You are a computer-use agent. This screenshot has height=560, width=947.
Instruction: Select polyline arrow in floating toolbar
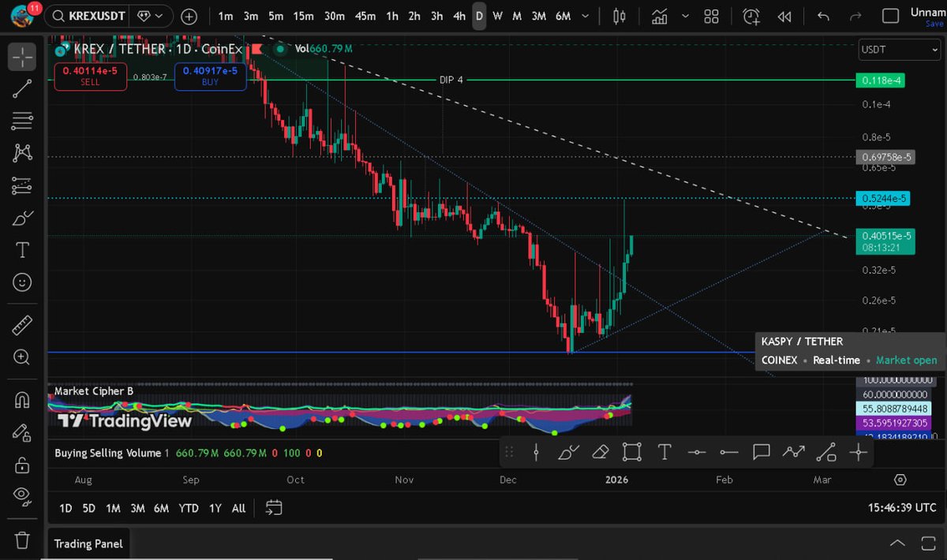point(793,452)
